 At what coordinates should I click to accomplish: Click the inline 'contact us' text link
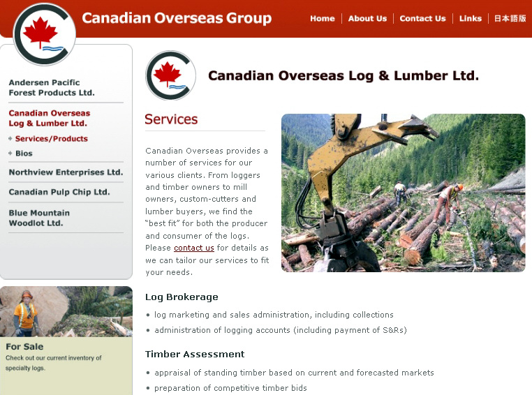[x=193, y=248]
